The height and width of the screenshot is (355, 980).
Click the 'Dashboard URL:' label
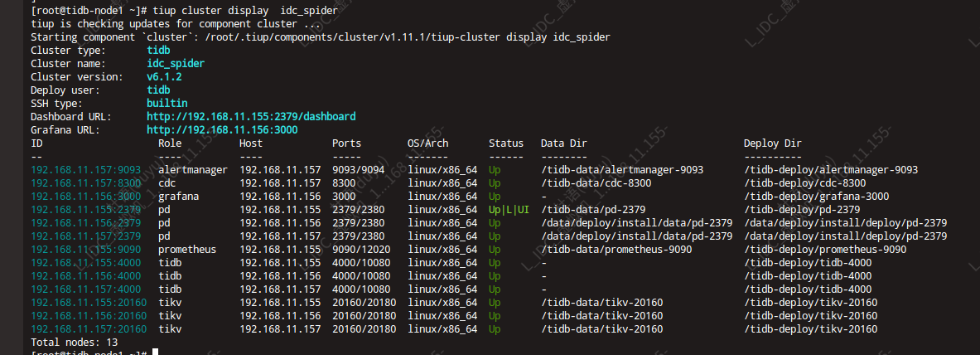click(x=71, y=116)
